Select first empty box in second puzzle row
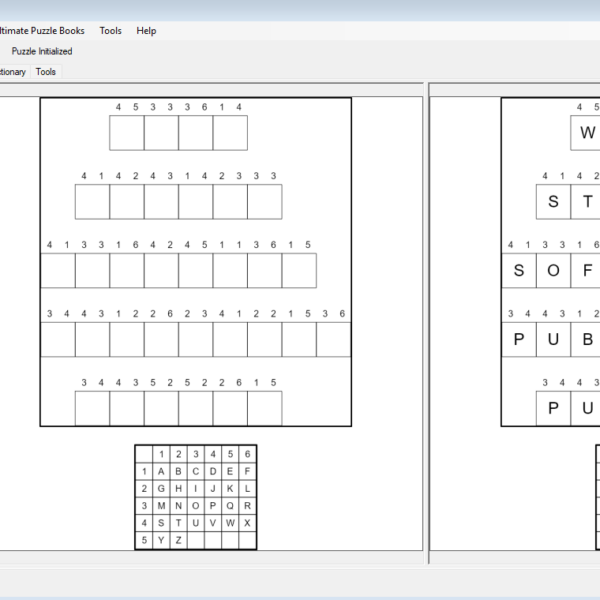The height and width of the screenshot is (600, 600). 92,201
